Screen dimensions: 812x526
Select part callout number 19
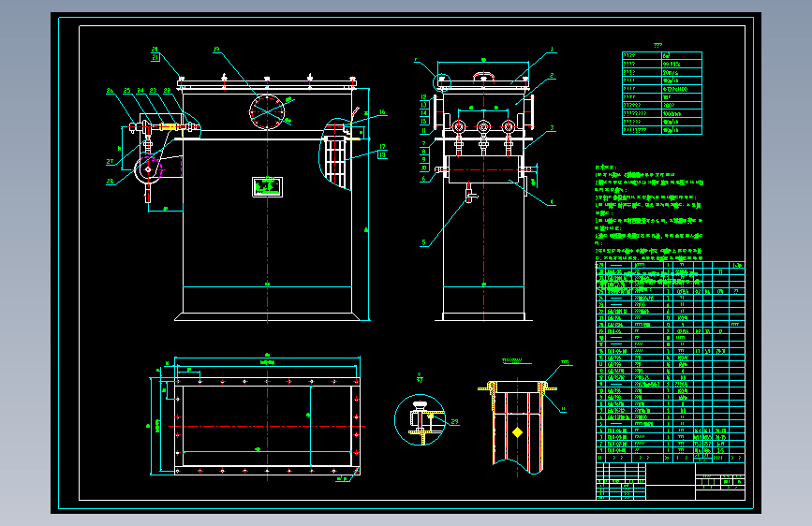[x=216, y=50]
